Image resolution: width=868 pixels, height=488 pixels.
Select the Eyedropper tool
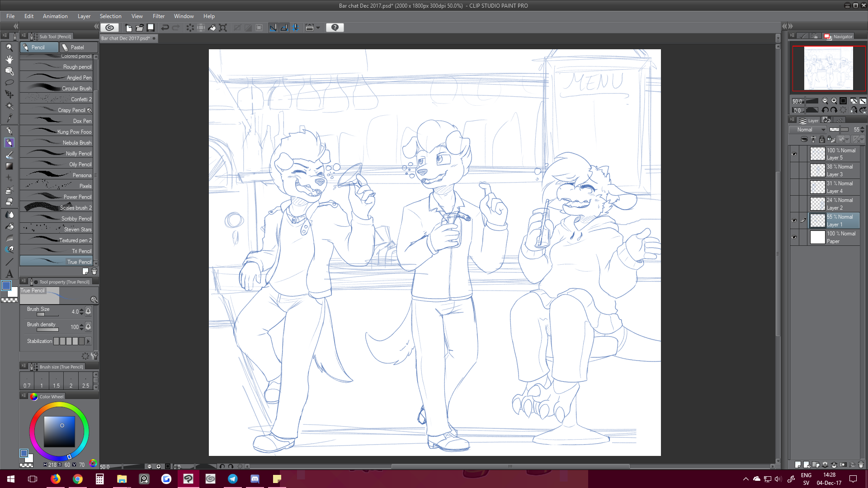click(x=9, y=118)
